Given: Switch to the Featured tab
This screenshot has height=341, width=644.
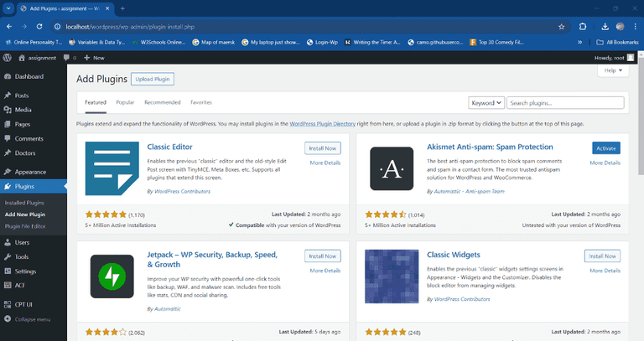Looking at the screenshot, I should point(96,102).
